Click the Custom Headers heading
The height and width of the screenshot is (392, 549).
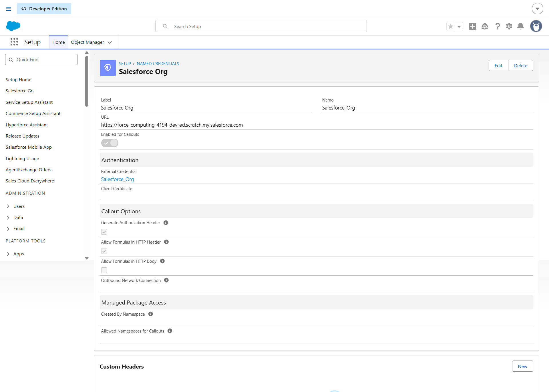[122, 367]
